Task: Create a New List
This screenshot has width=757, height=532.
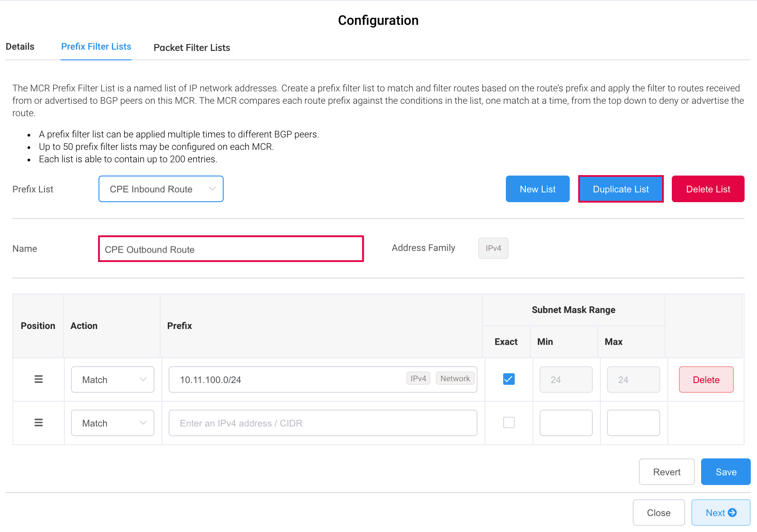Action: pyautogui.click(x=537, y=189)
